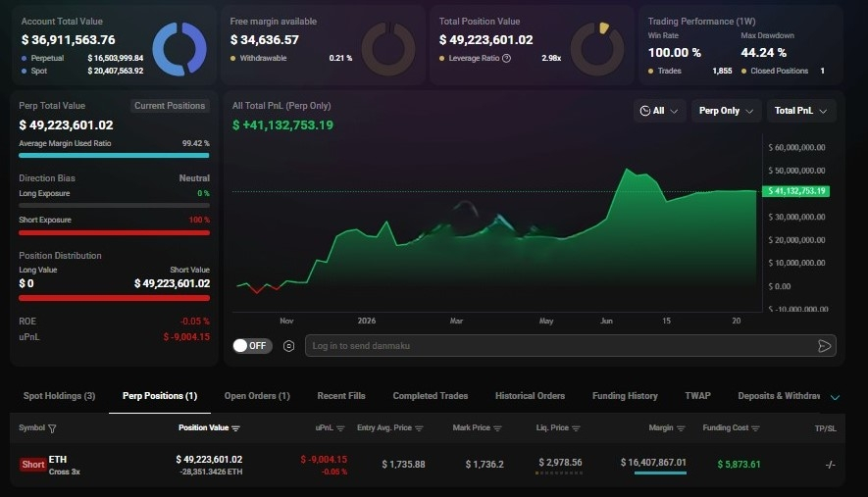This screenshot has width=868, height=497.
Task: Click the account value donut chart
Action: pyautogui.click(x=179, y=49)
